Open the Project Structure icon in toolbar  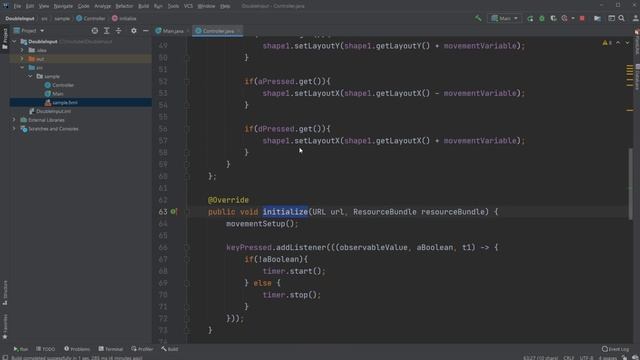coord(597,18)
